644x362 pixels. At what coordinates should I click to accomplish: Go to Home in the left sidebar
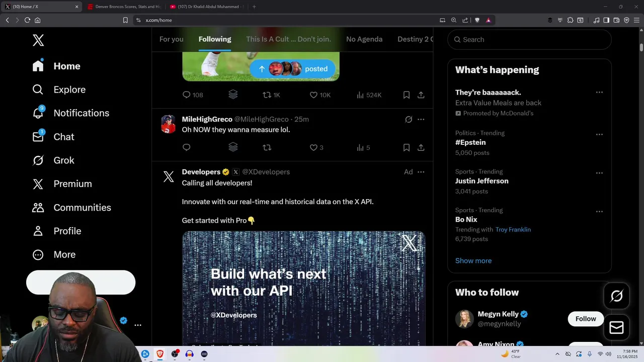56,66
